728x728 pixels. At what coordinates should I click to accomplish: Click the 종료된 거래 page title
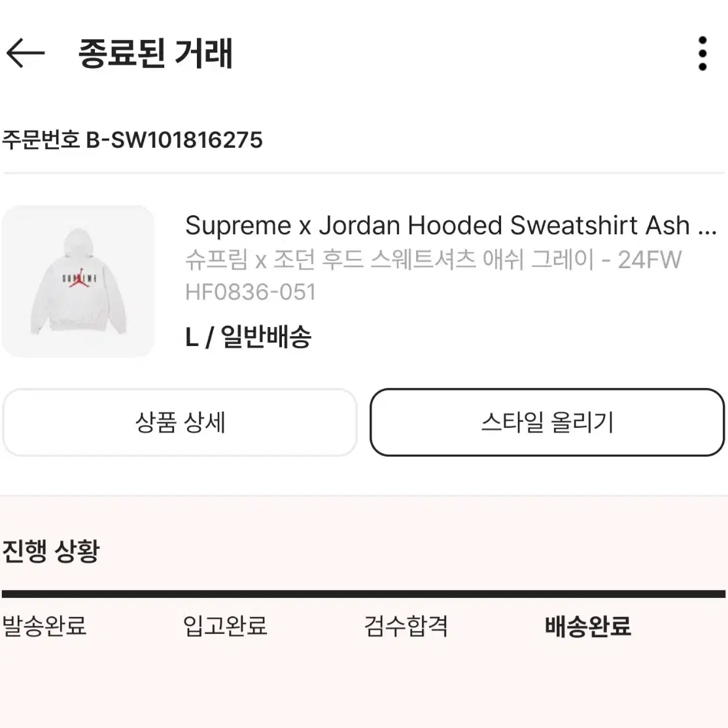coord(156,54)
